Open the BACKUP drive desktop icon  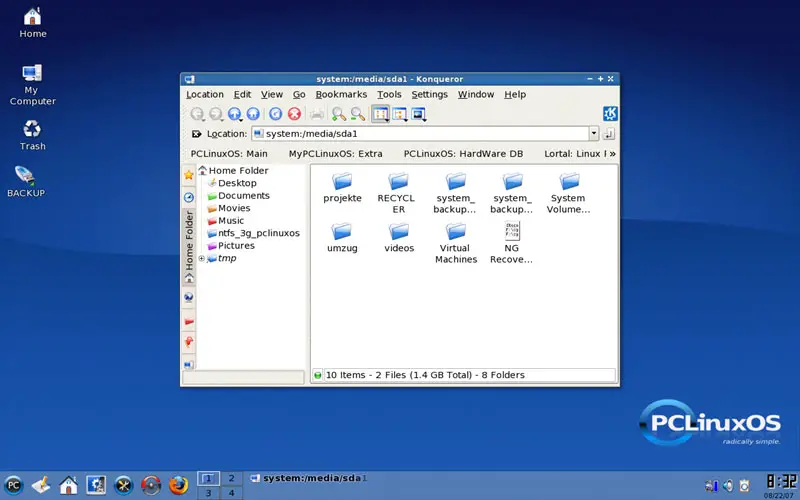tap(26, 182)
